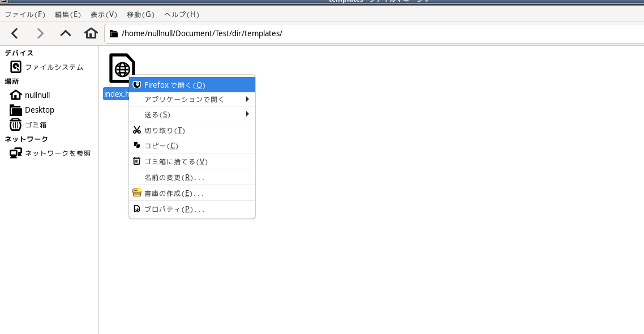This screenshot has width=644, height=334.
Task: Click Firefox icon in context menu
Action: [137, 84]
